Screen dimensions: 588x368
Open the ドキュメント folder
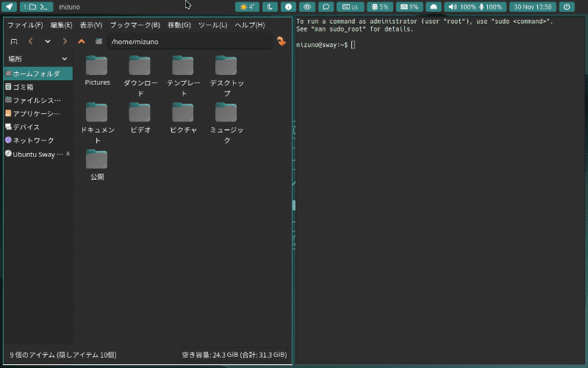click(x=97, y=123)
